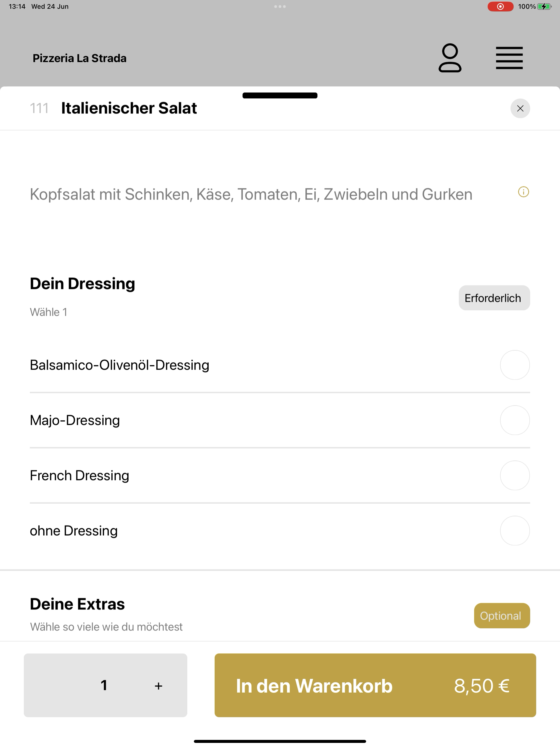The width and height of the screenshot is (560, 747).
Task: Increase quantity with the plus button
Action: tap(158, 686)
